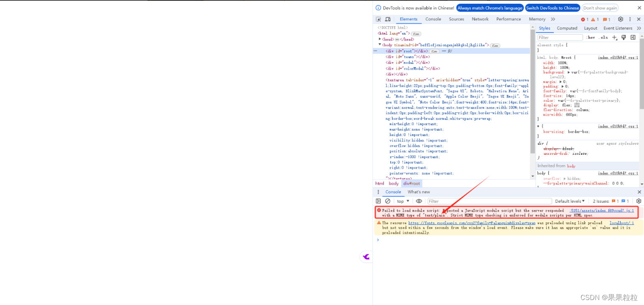The width and height of the screenshot is (644, 305).
Task: Open the Sources tab
Action: pos(456,19)
